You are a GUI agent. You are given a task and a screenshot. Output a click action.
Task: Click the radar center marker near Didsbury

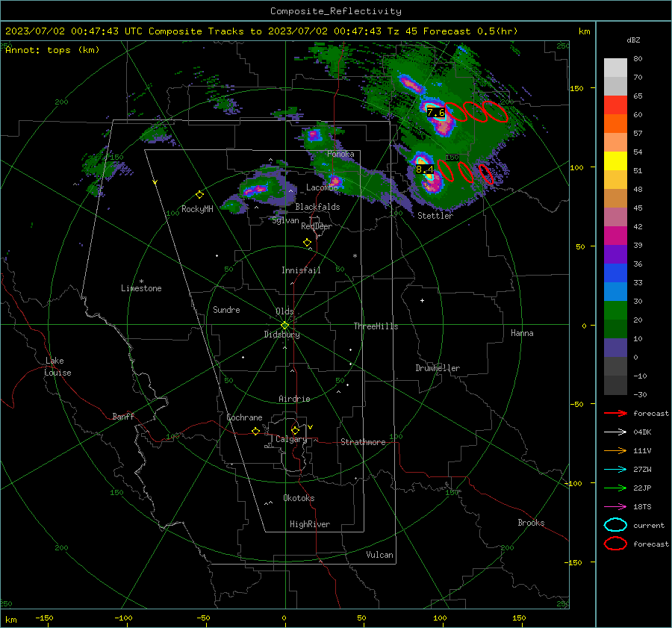[x=285, y=326]
